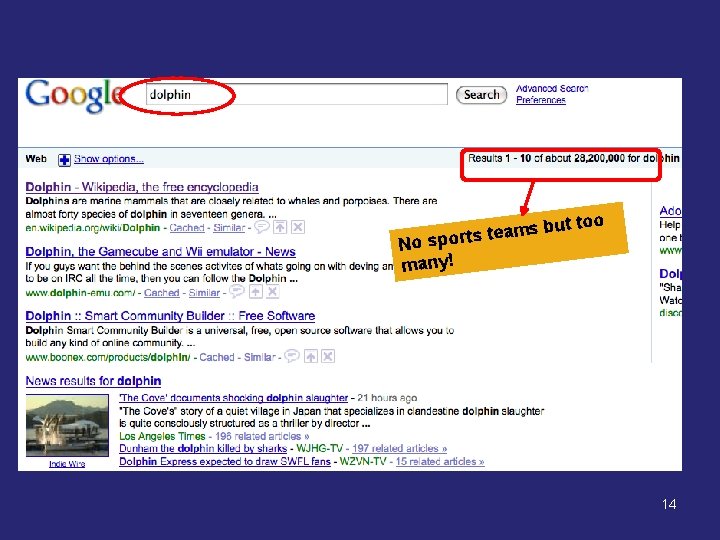
Task: Promote the boonex.com Dolphin result
Action: 311,356
